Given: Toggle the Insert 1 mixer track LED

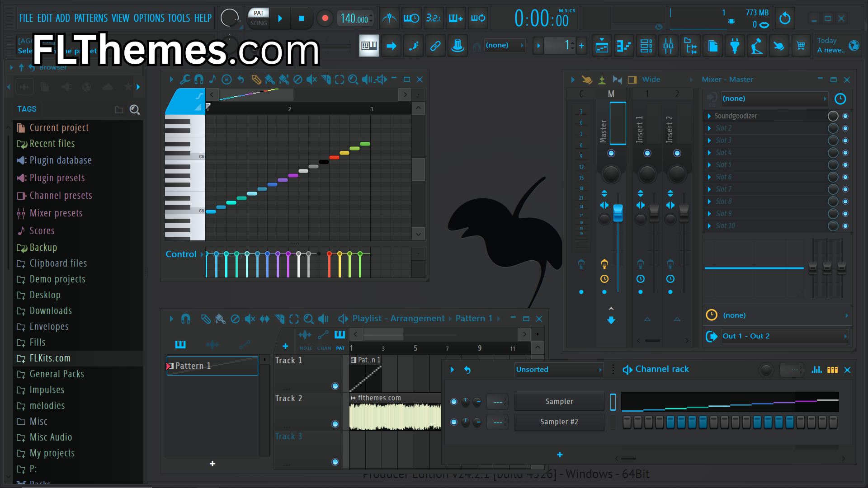Looking at the screenshot, I should click(647, 153).
